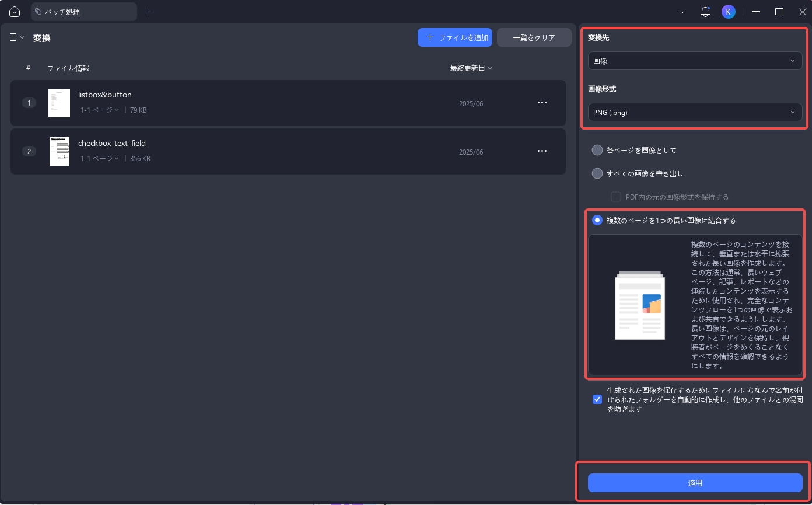Click the ファイルを追加 button
The image size is (812, 505).
[455, 37]
